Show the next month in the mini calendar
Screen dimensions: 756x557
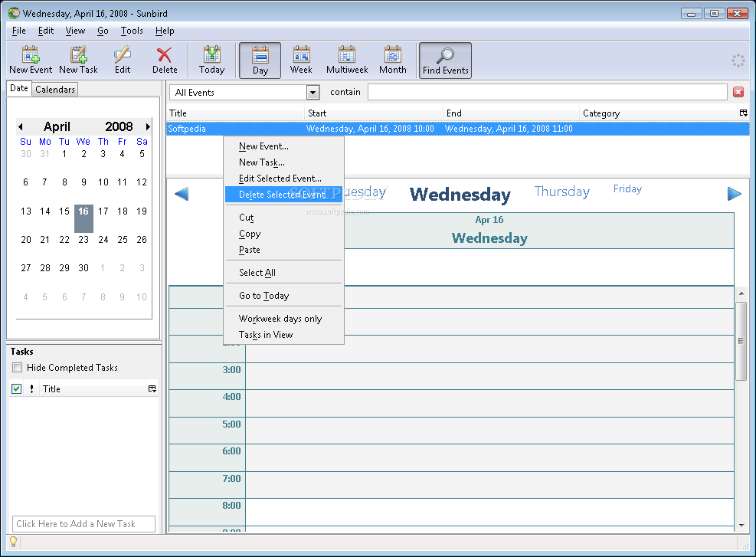(x=148, y=127)
